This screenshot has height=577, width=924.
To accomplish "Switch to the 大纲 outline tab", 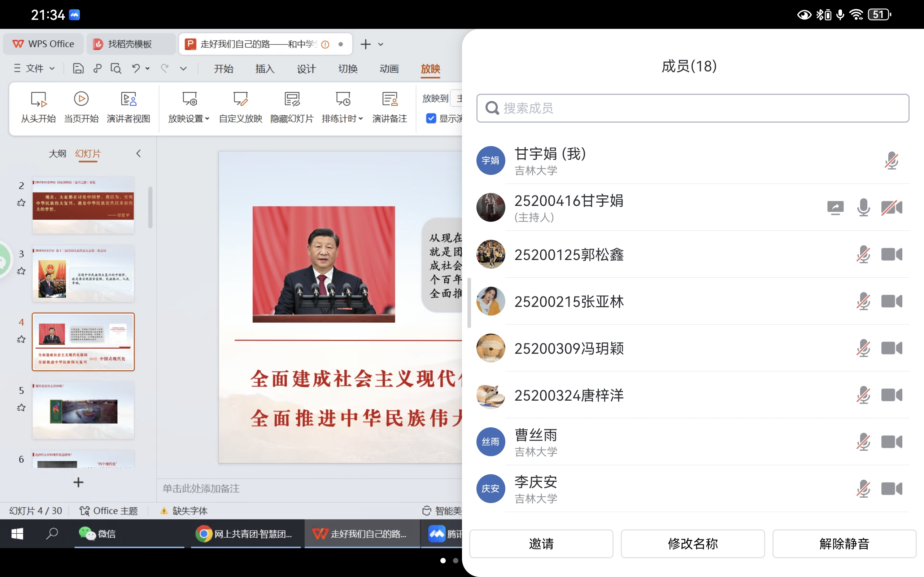I will pyautogui.click(x=57, y=153).
